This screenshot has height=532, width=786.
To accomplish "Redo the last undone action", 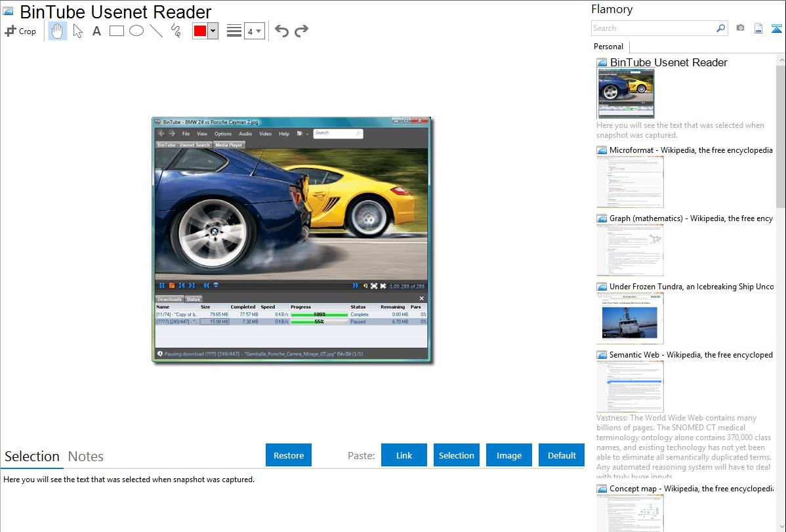I will click(301, 31).
